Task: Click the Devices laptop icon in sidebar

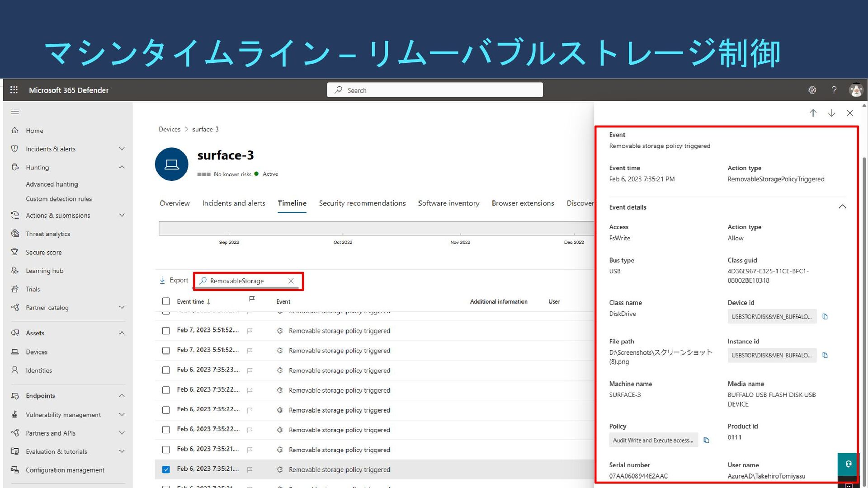Action: click(x=15, y=352)
